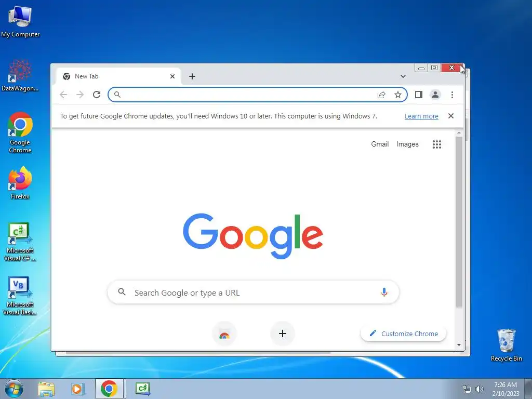
Task: Select the Recycle Bin icon
Action: click(x=506, y=345)
